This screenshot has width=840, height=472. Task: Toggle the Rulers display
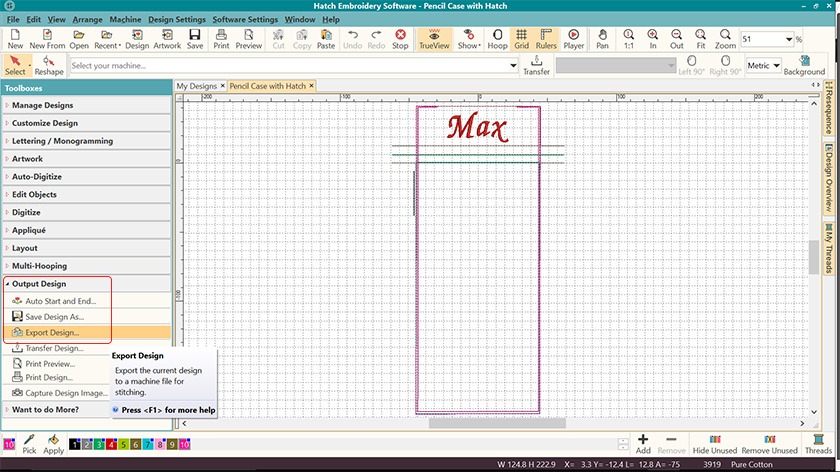[545, 38]
